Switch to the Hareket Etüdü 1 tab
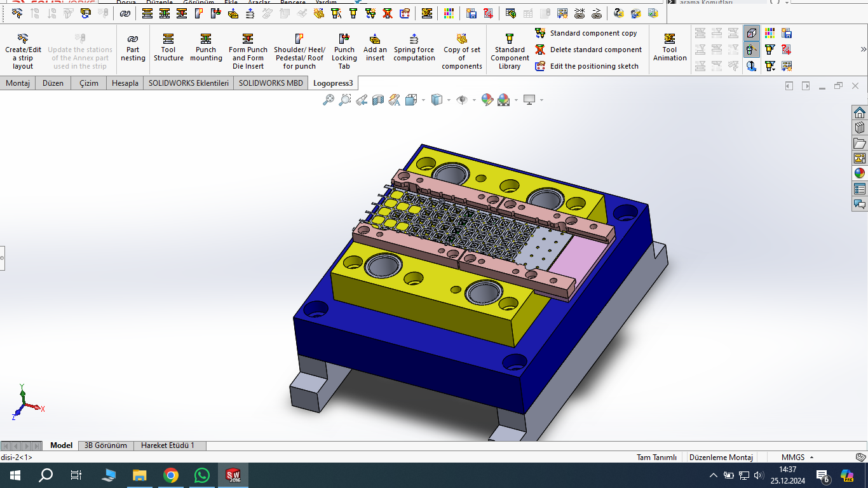Viewport: 868px width, 488px height. point(168,445)
